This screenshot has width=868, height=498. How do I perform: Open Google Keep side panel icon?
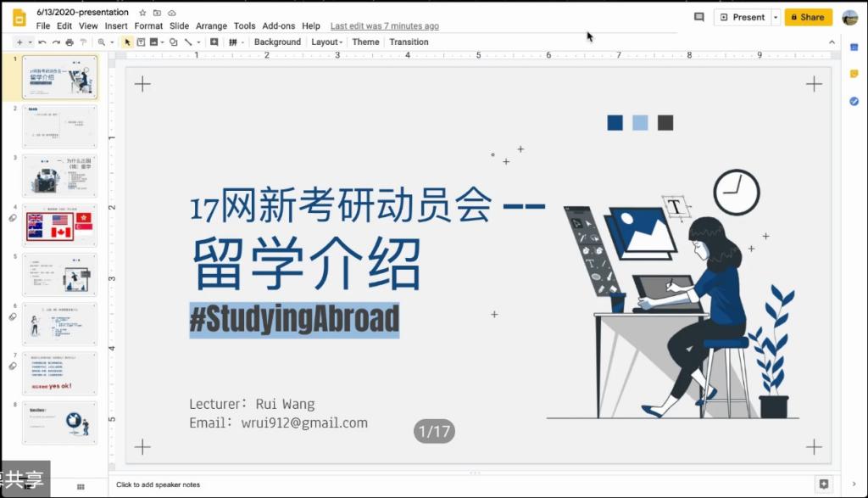(854, 75)
